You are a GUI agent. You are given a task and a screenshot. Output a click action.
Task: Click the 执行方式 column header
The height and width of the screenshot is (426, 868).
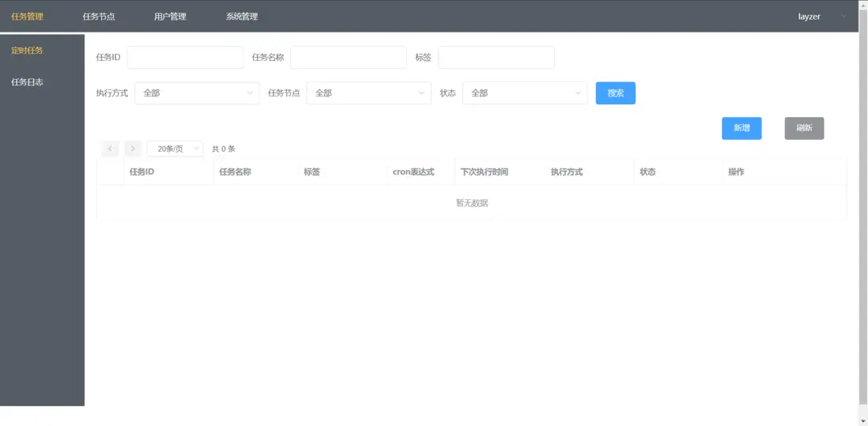point(567,172)
